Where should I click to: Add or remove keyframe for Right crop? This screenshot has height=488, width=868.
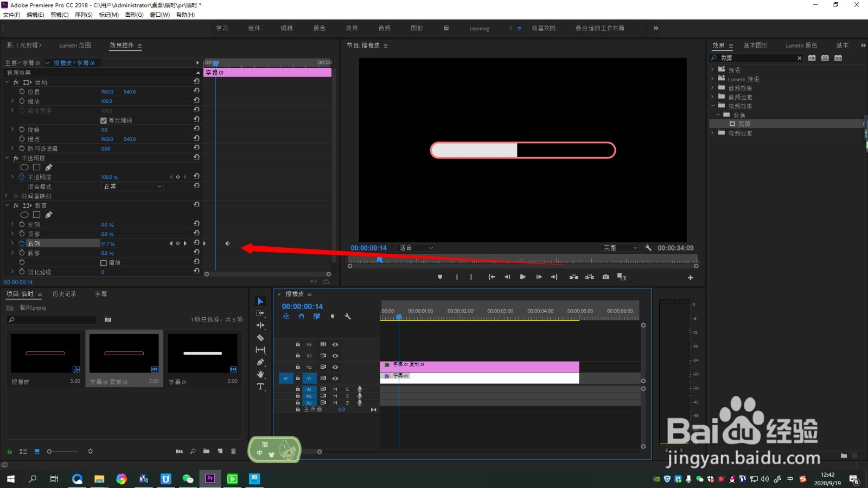pyautogui.click(x=178, y=243)
